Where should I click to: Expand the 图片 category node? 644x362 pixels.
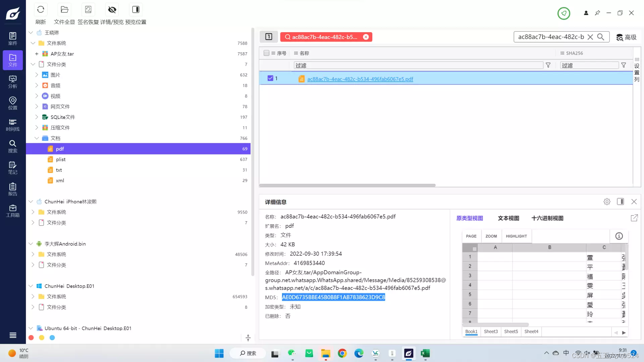(x=37, y=75)
